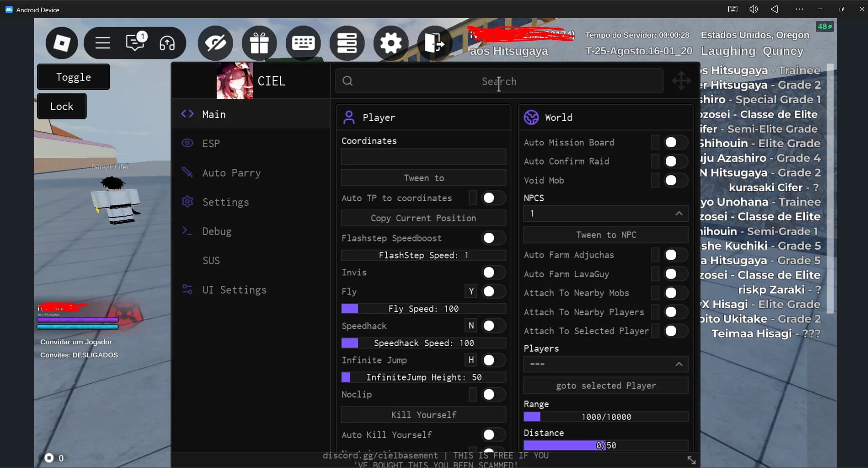Toggle Invis switch on
This screenshot has height=468, width=868.
[493, 272]
